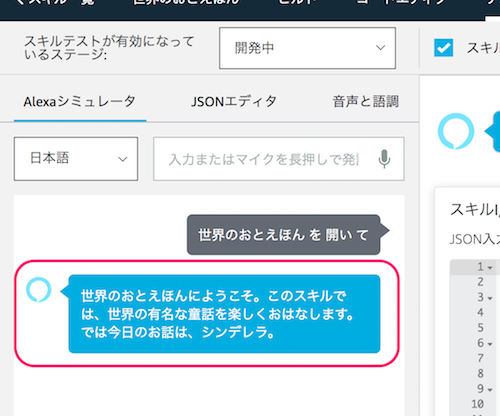The image size is (500, 416).
Task: Open the 開発中 stage dropdown
Action: coord(307,48)
